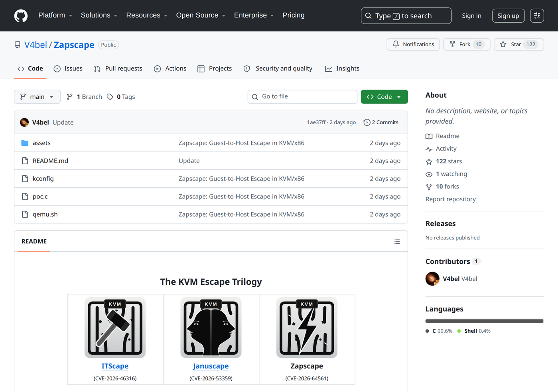The height and width of the screenshot is (392, 558).
Task: View the 1 Branch list
Action: coord(84,97)
